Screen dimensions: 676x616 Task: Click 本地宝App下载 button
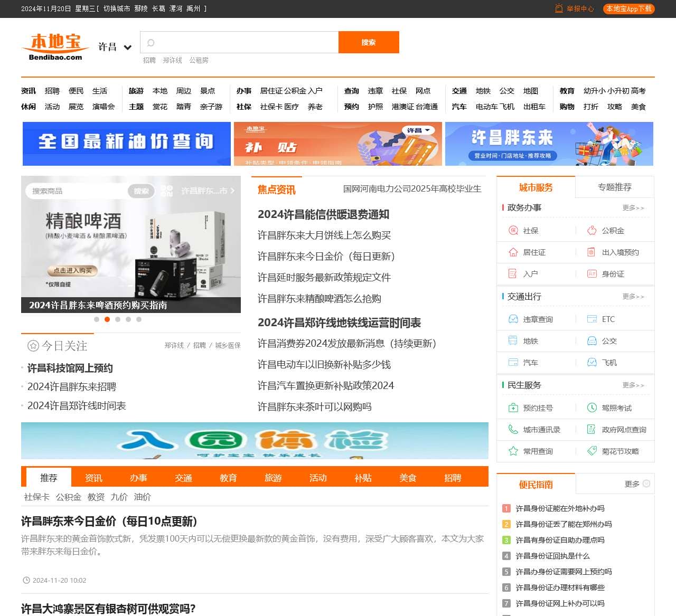click(x=628, y=8)
